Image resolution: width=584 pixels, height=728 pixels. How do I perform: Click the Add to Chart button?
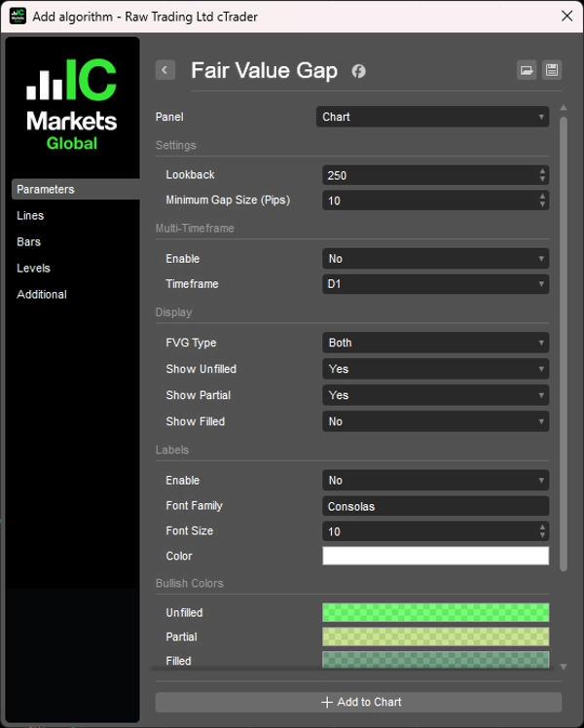tap(358, 702)
